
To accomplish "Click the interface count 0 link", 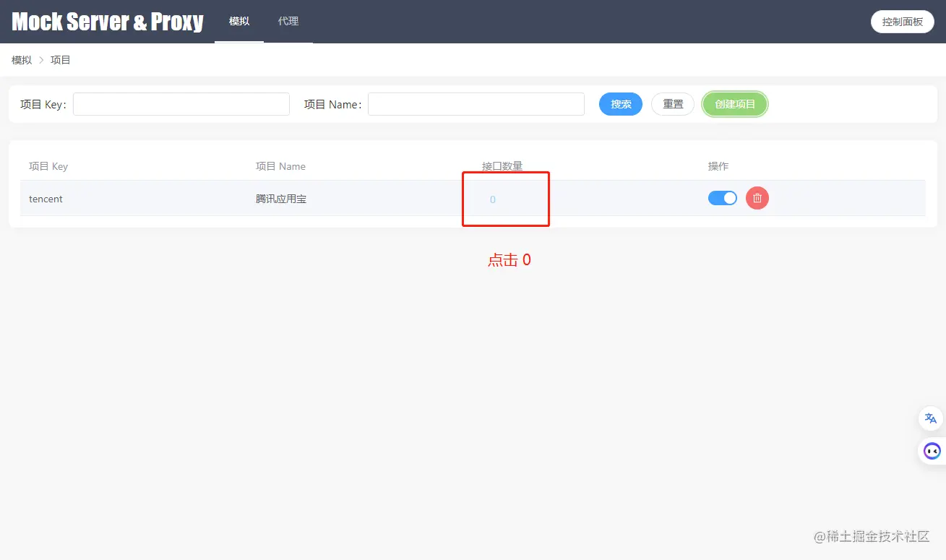I will tap(493, 199).
